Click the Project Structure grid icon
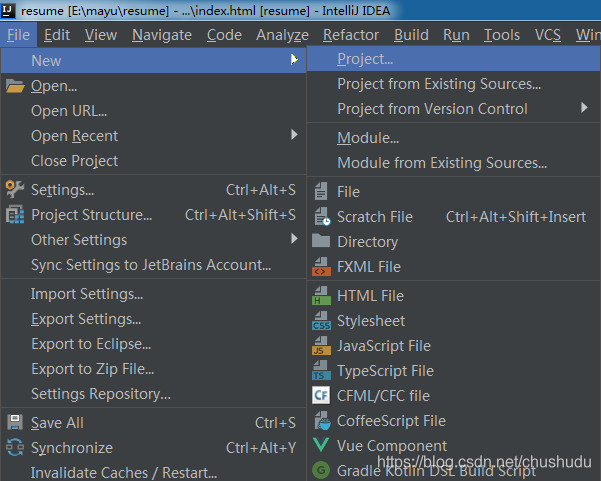Image resolution: width=601 pixels, height=481 pixels. coord(15,215)
